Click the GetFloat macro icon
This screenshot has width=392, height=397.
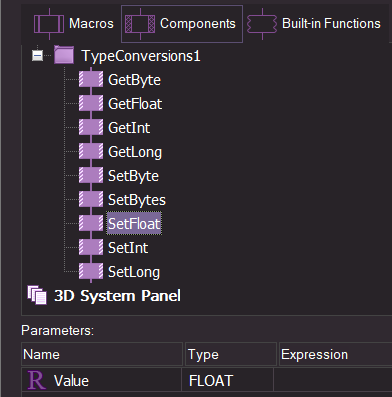[x=91, y=104]
